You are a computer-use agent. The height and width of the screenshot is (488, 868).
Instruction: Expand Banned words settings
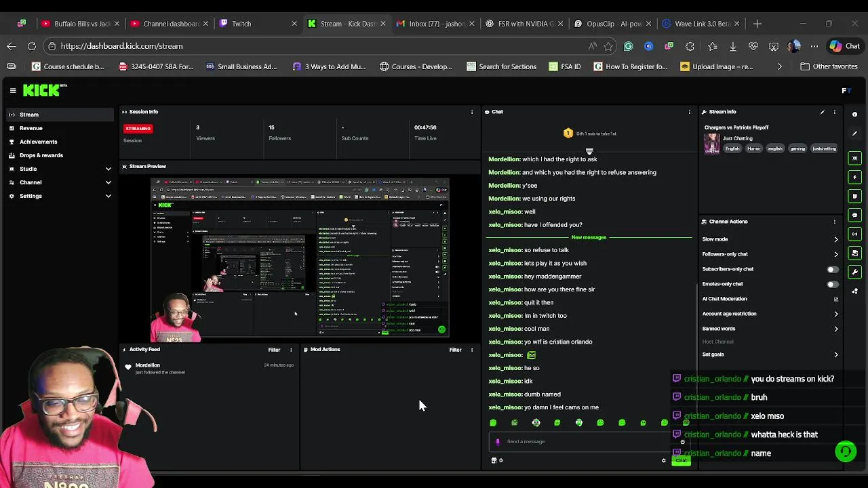click(835, 329)
